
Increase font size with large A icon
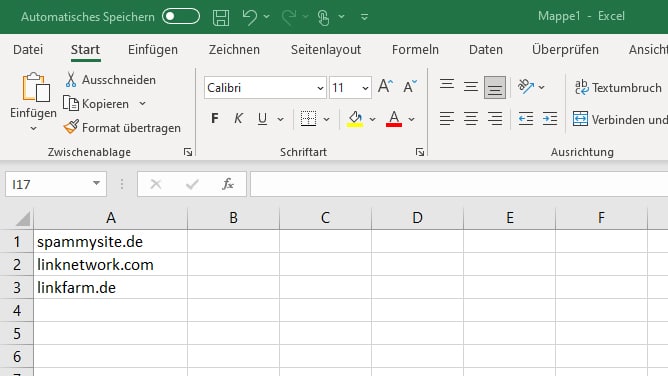[x=385, y=86]
